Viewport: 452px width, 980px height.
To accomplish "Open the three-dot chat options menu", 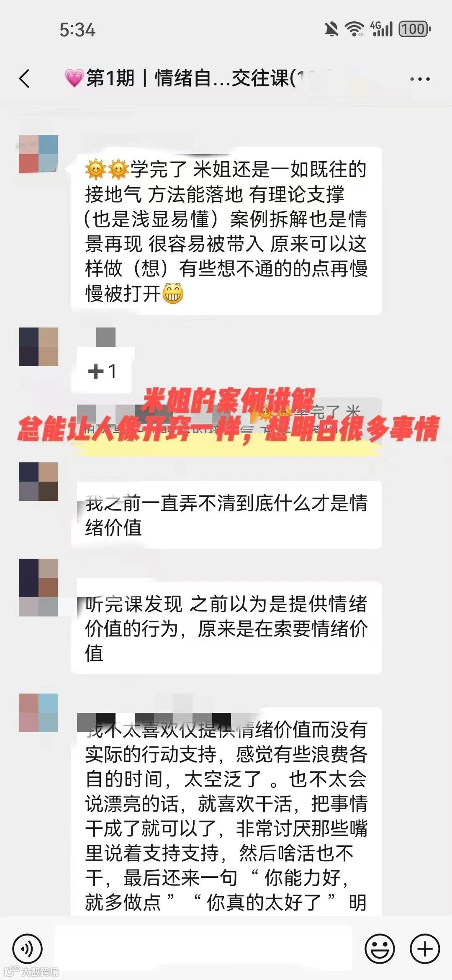I will pos(420,79).
